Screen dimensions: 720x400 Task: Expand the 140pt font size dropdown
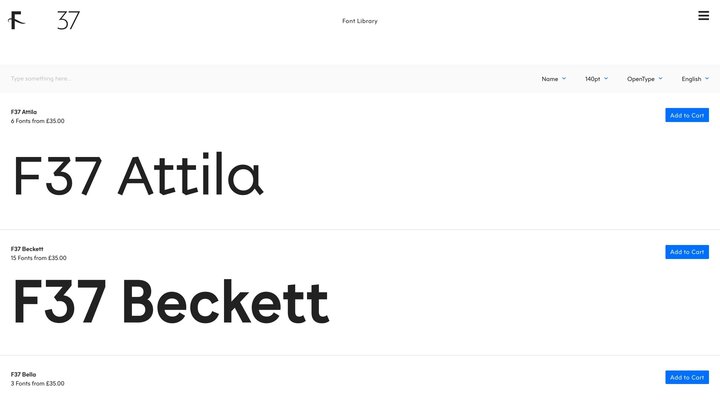(596, 79)
